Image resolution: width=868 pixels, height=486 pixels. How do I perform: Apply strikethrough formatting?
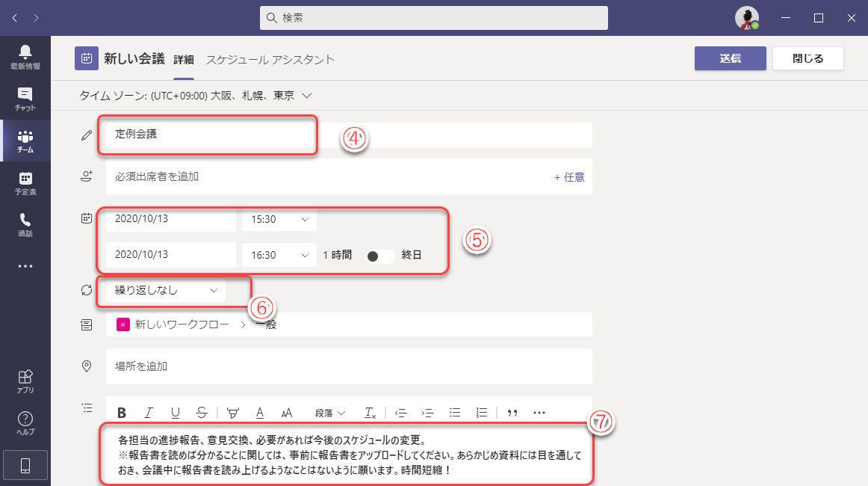pyautogui.click(x=202, y=413)
